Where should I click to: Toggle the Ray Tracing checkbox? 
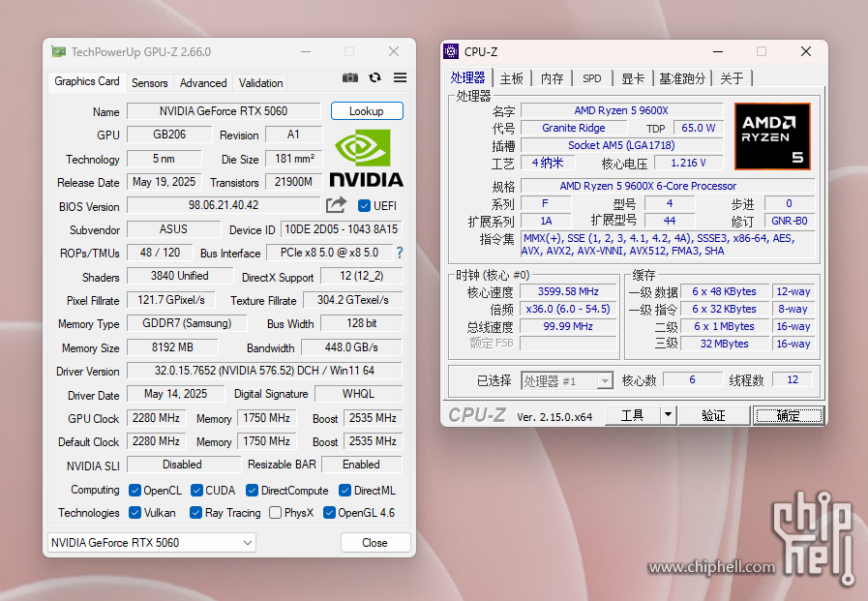point(195,513)
